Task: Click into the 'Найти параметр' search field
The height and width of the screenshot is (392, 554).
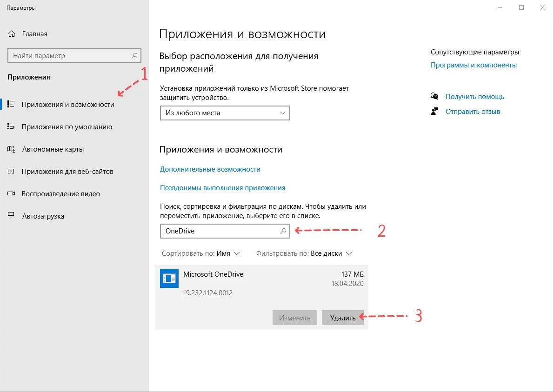Action: 74,56
